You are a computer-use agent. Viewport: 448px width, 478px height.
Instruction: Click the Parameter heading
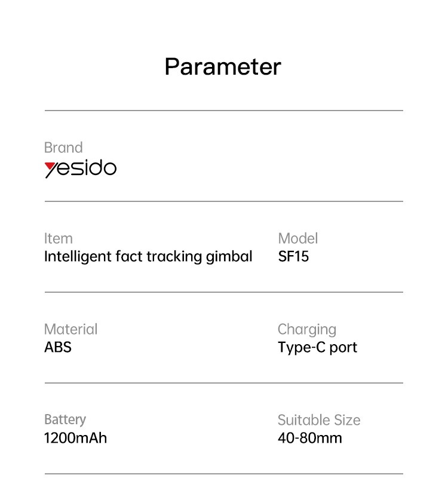coord(222,66)
